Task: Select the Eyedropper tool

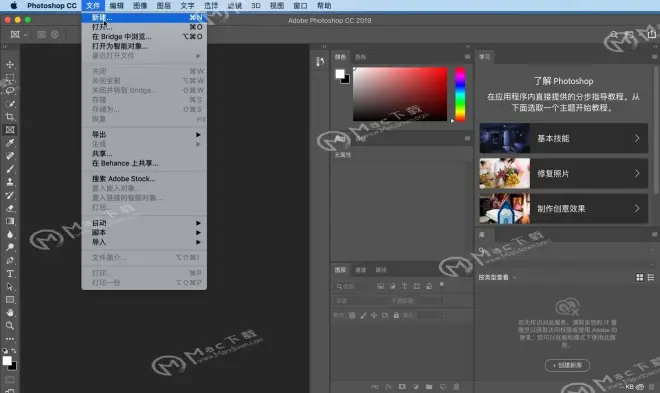Action: [x=10, y=143]
